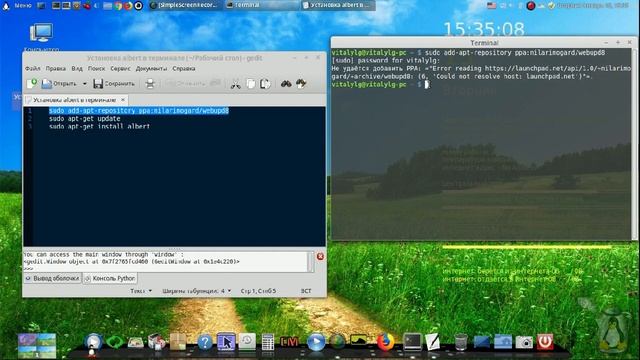
Task: Cut selection with the scissors icon
Action: (236, 84)
